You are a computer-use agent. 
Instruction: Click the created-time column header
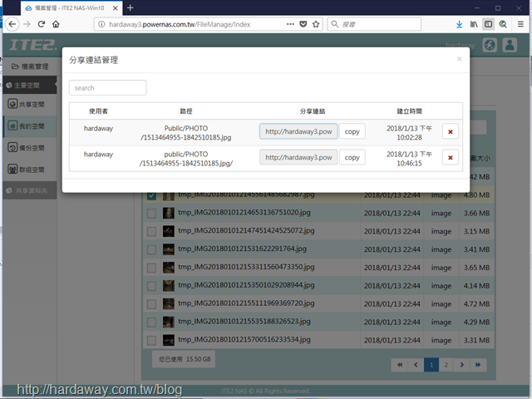click(x=410, y=111)
